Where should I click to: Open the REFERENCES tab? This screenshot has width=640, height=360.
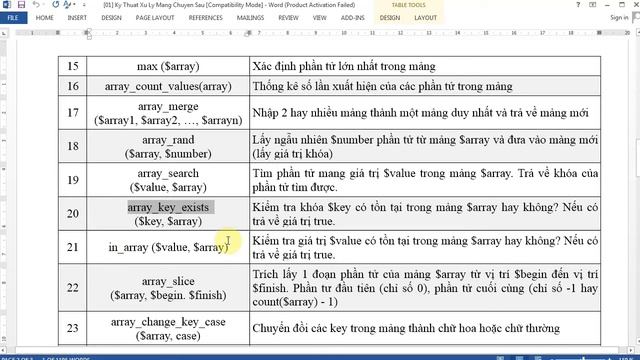coord(206,18)
